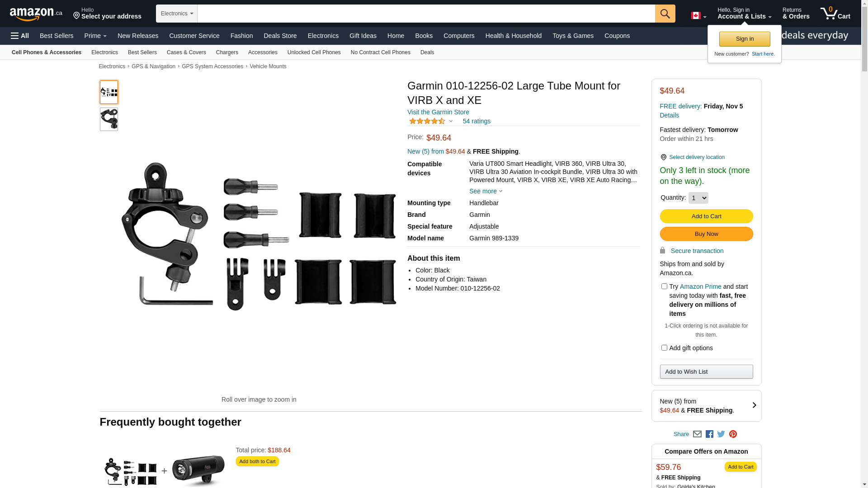Screen dimensions: 868x488
Task: Open the Quantity dropdown
Action: 698,198
